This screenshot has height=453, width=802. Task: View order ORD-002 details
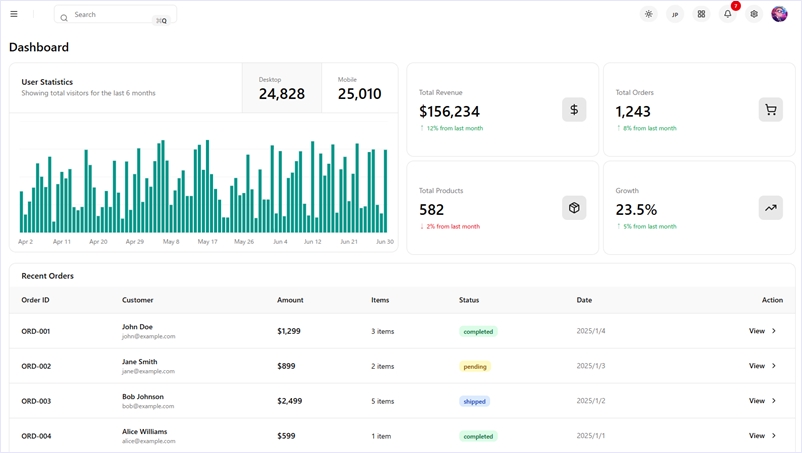(757, 366)
